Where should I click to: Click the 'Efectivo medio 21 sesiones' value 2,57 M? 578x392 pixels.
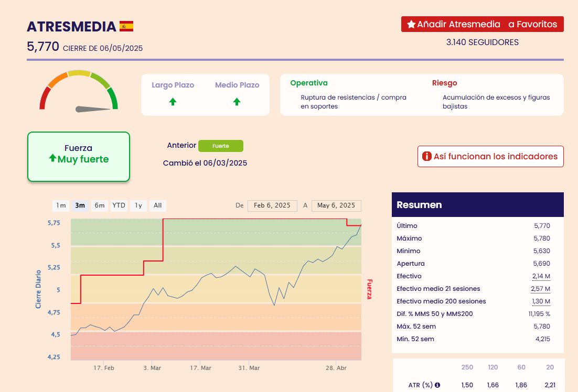pyautogui.click(x=540, y=289)
